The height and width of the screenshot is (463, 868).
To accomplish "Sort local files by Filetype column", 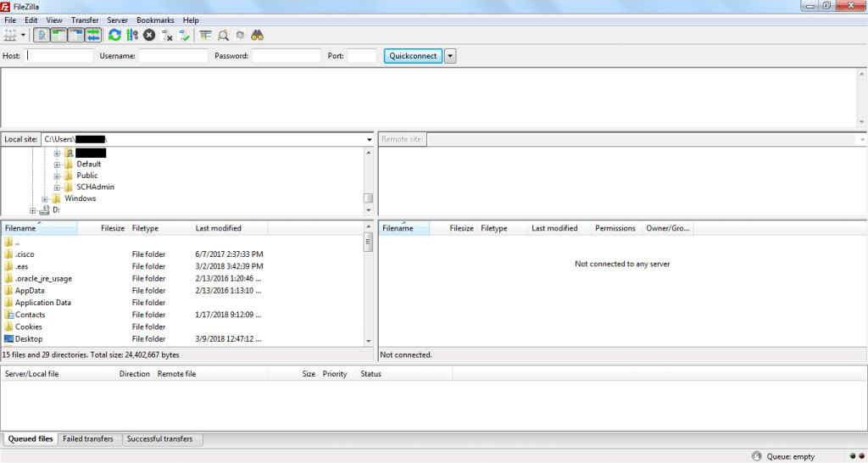I will 159,228.
